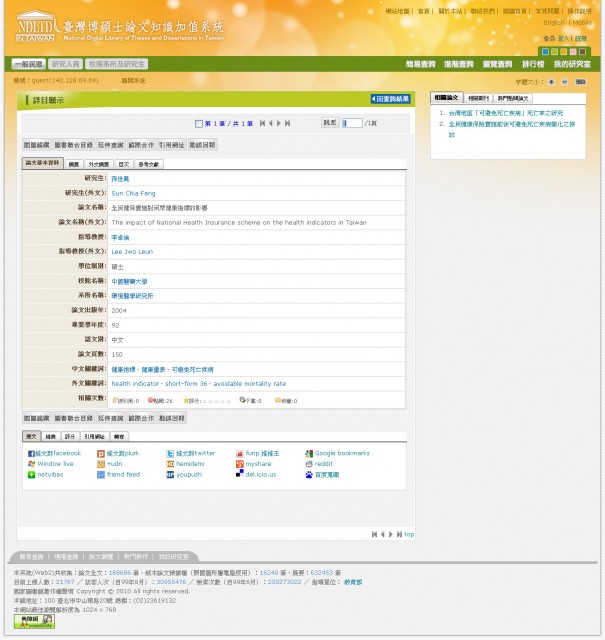Click the rating star icon
Image resolution: width=605 pixels, height=640 pixels.
186,400
